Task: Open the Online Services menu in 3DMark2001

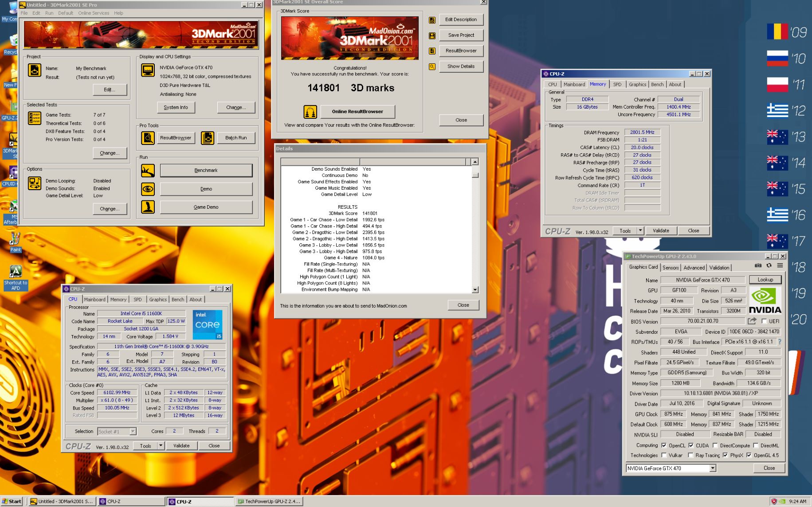Action: pos(94,13)
